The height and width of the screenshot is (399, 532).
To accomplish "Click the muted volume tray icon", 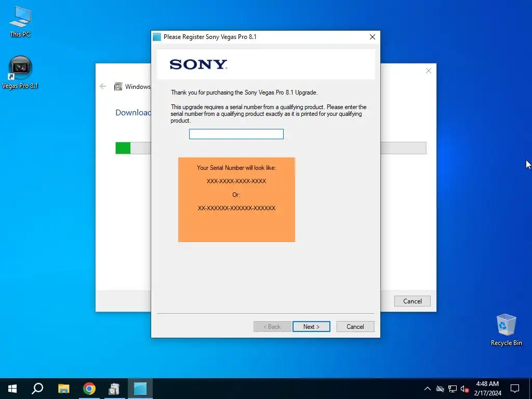I will tap(464, 389).
